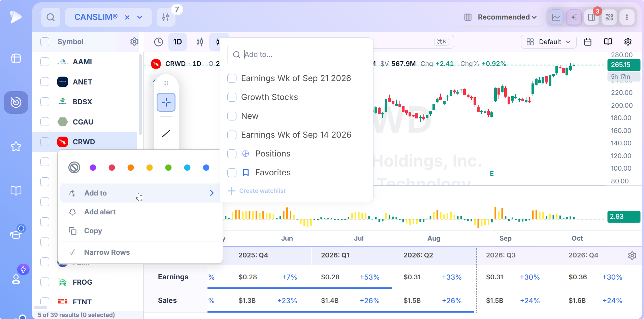
Task: Open the scanner radar icon in sidebar
Action: [x=16, y=102]
